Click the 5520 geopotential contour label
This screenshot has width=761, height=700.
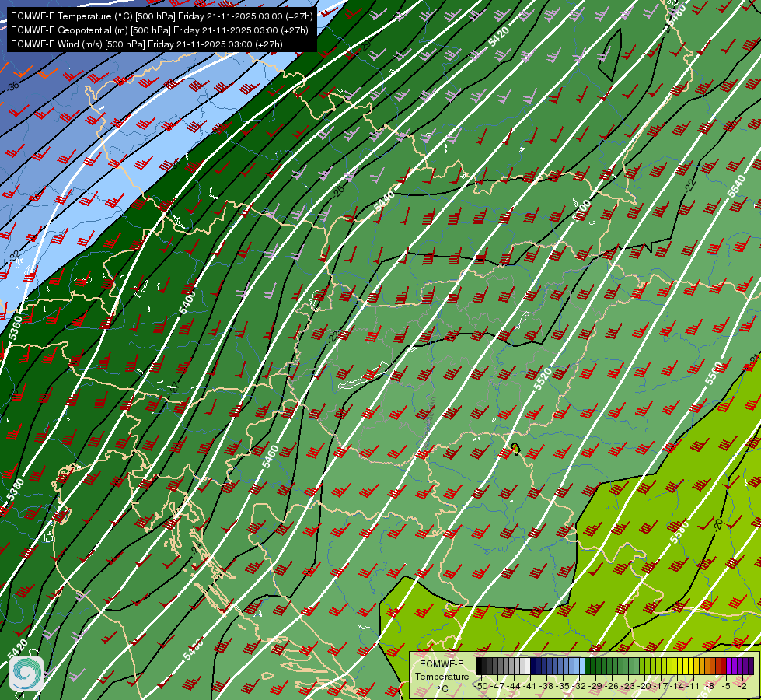pyautogui.click(x=543, y=379)
